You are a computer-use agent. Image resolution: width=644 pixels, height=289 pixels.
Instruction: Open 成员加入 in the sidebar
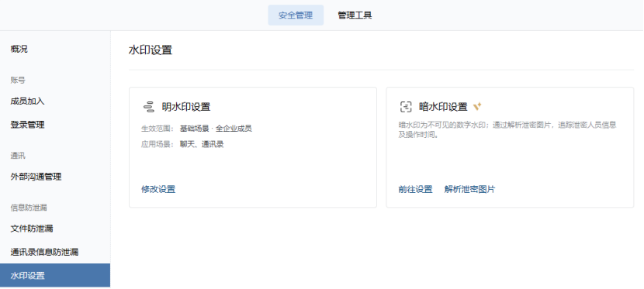coord(27,101)
